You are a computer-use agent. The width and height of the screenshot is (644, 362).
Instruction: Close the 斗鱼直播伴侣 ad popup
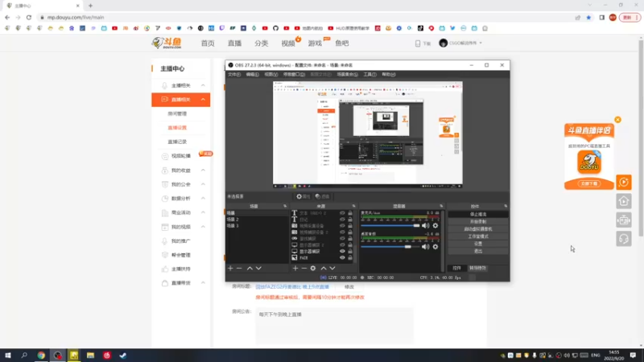point(617,120)
